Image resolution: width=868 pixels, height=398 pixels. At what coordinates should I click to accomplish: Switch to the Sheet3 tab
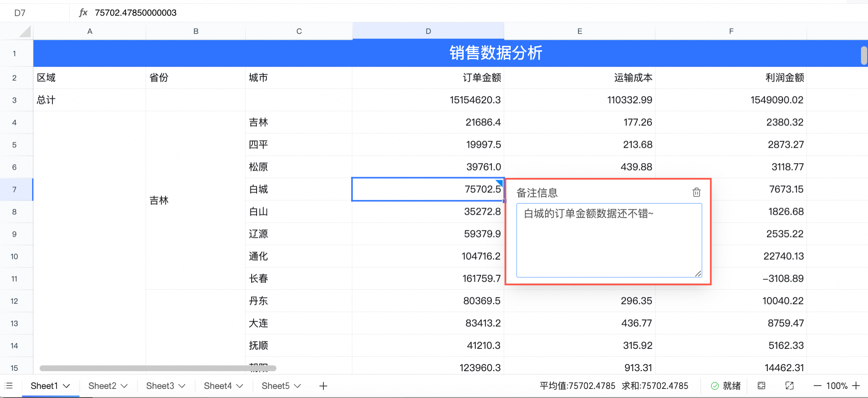tap(160, 386)
